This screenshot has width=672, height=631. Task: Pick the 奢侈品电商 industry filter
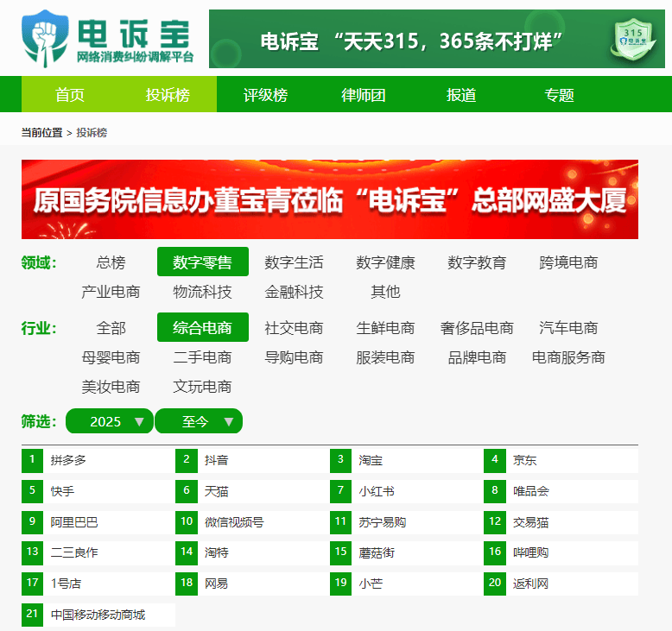click(x=477, y=327)
